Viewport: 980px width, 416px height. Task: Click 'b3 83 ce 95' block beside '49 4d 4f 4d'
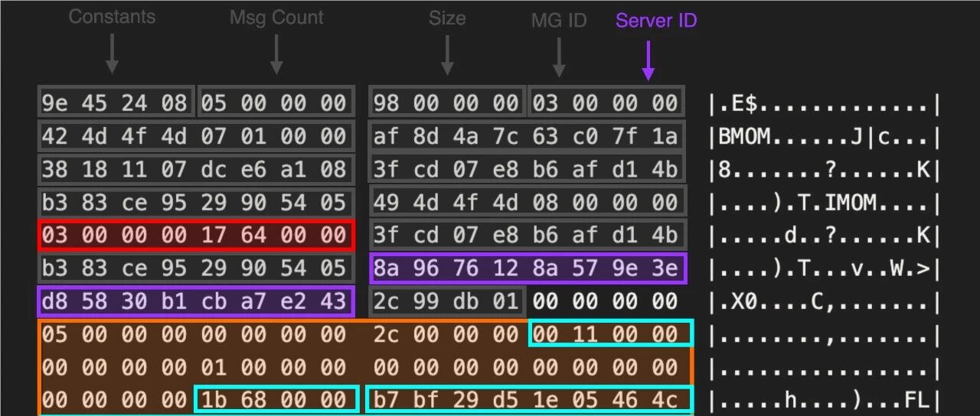196,202
